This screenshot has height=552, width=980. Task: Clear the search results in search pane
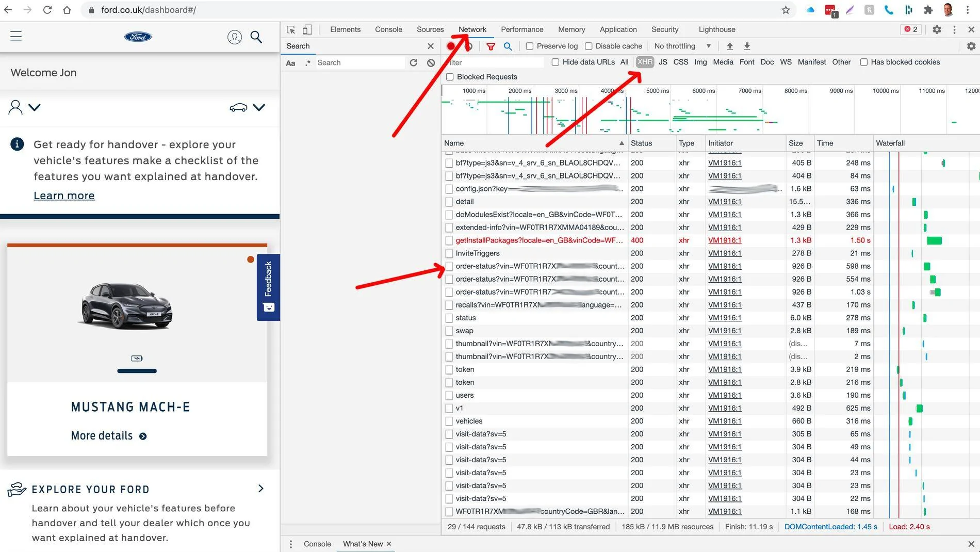[x=431, y=62]
